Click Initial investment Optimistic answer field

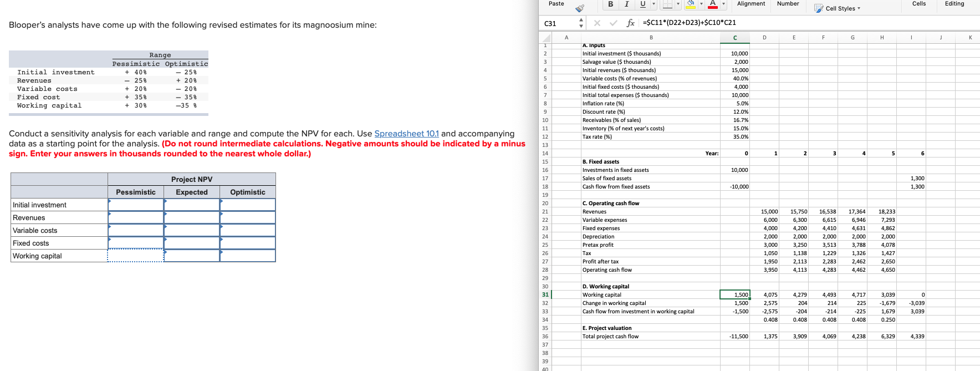(248, 205)
